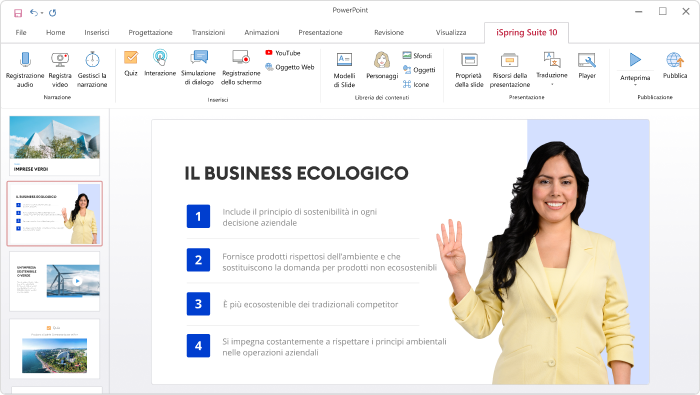
Task: Click the Pubblica globe icon
Action: coord(675,60)
